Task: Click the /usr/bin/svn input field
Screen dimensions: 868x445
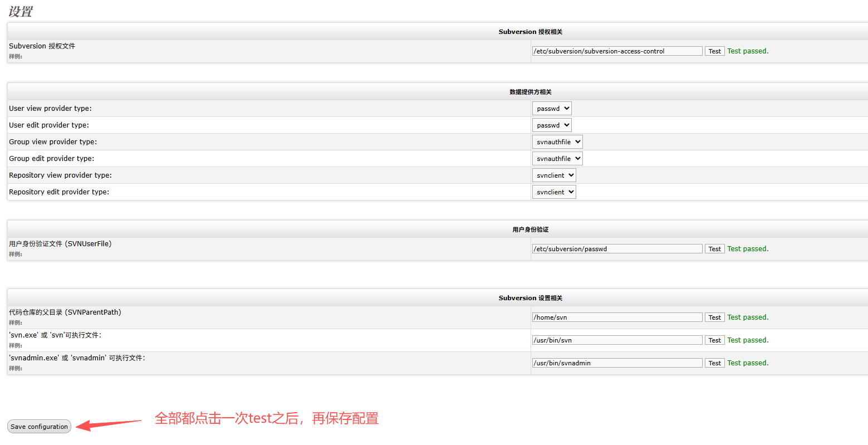Action: pos(616,340)
